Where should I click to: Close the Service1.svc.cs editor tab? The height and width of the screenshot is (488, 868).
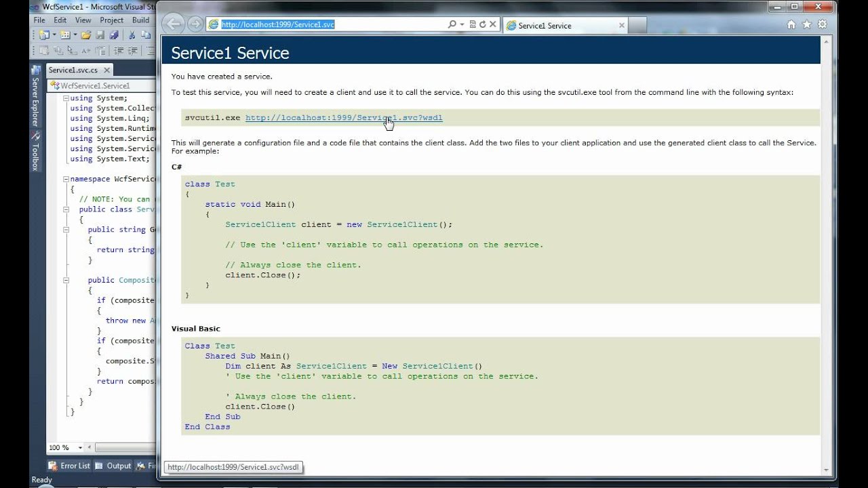point(106,70)
